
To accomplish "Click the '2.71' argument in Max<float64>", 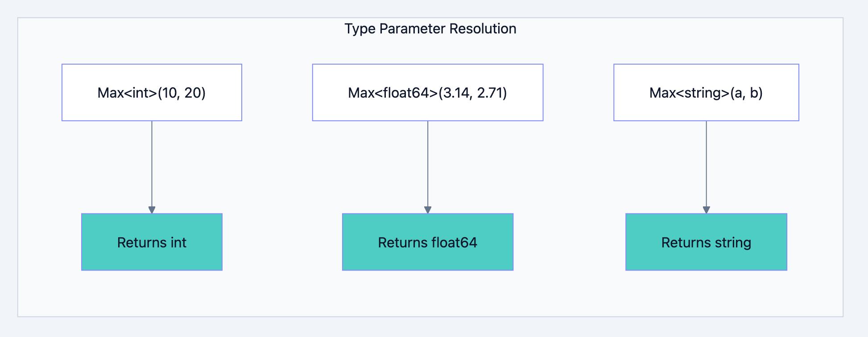I will 489,93.
